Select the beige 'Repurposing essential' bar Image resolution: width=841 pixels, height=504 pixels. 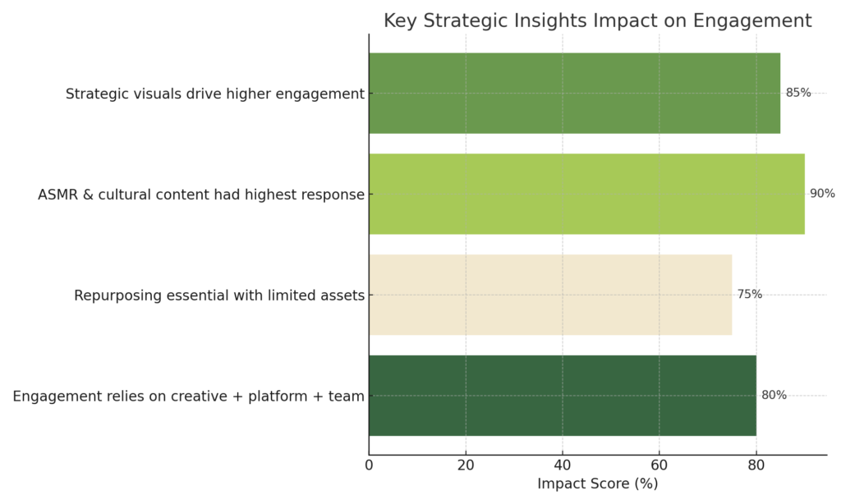(550, 295)
